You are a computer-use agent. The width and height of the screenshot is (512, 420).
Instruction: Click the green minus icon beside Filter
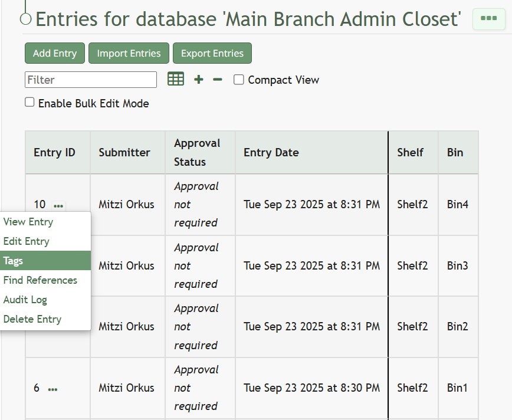click(218, 80)
